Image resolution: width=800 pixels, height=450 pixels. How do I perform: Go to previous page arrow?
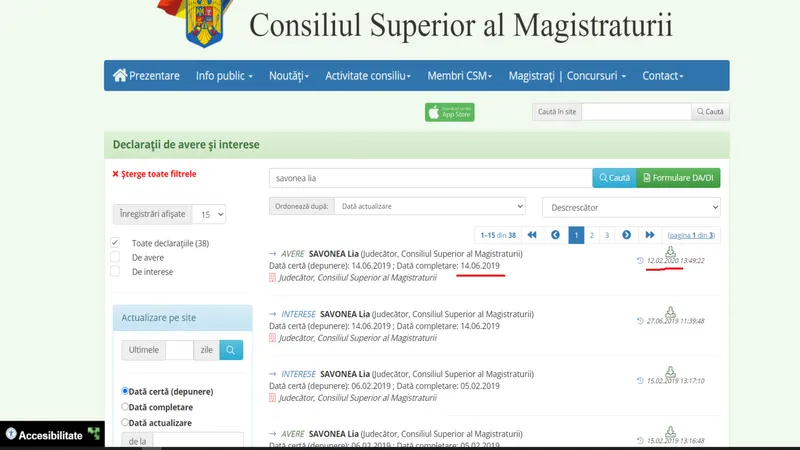(x=555, y=235)
